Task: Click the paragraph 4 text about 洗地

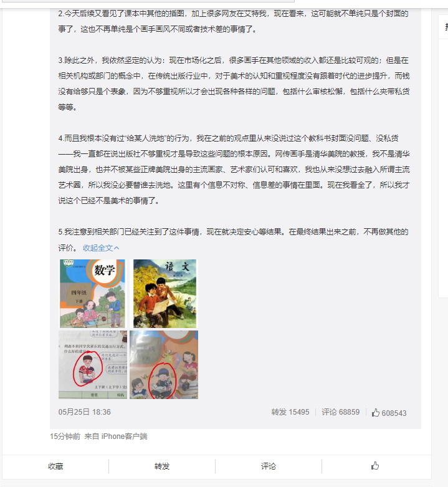Action: pyautogui.click(x=234, y=170)
